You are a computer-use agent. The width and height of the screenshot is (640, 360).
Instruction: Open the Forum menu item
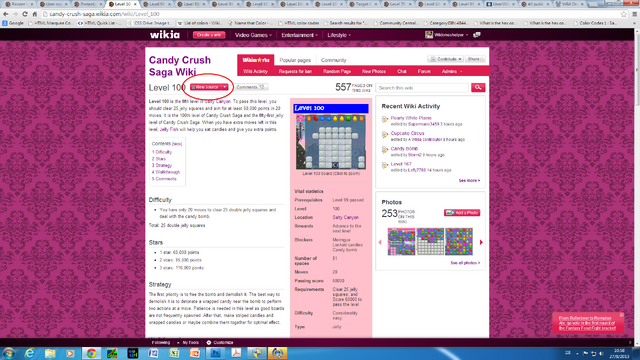424,71
